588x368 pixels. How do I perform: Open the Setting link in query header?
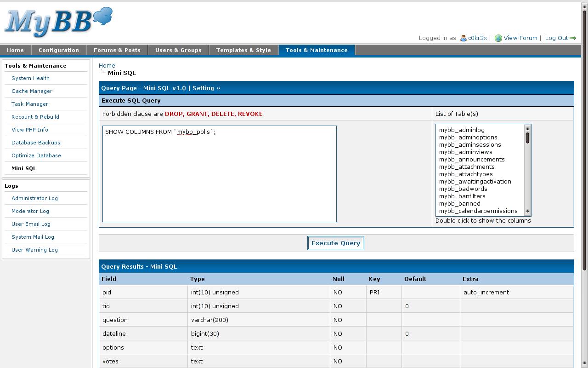click(206, 88)
